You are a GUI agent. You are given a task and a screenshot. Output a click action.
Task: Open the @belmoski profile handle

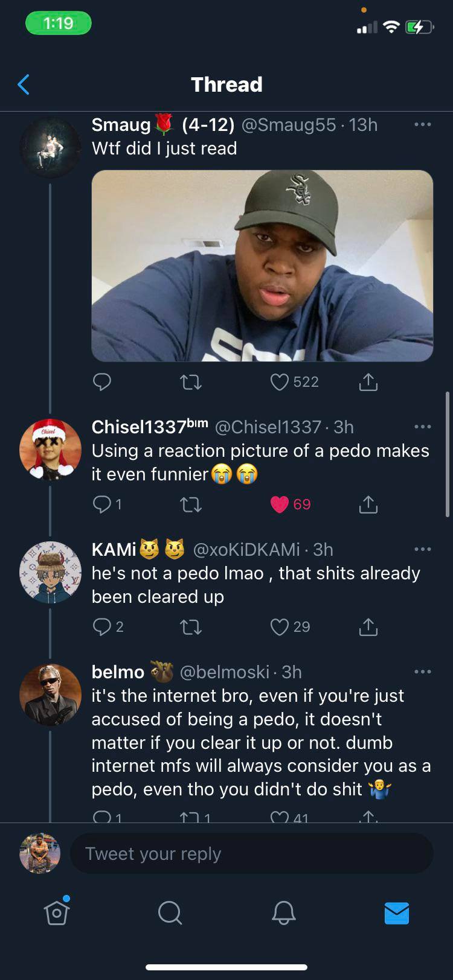pyautogui.click(x=225, y=672)
